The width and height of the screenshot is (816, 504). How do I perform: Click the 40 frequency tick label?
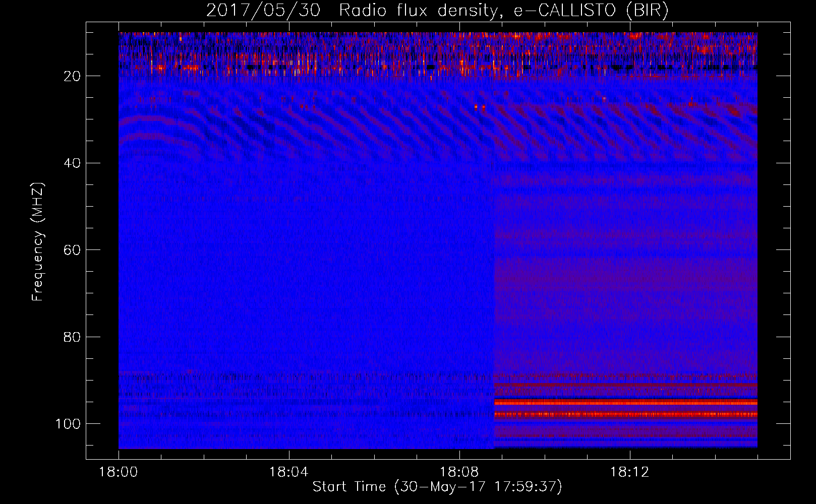click(x=73, y=163)
